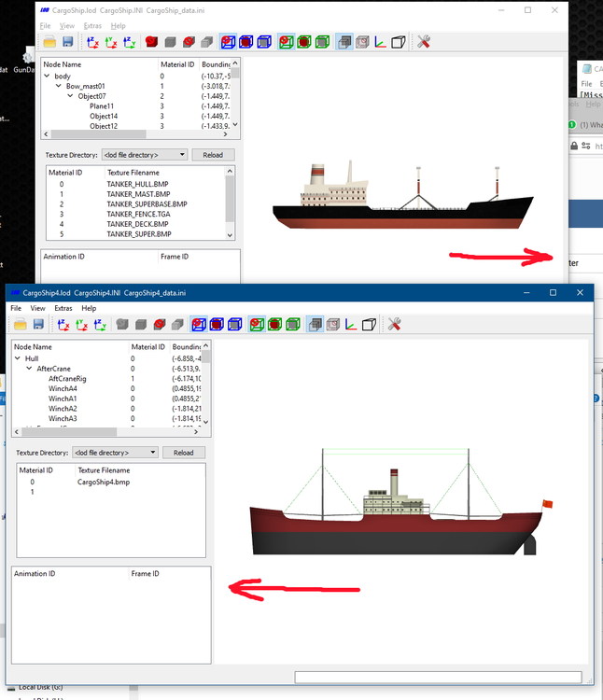Select the ZX axis view in CargoShip4 window
This screenshot has width=603, height=700.
(63, 325)
